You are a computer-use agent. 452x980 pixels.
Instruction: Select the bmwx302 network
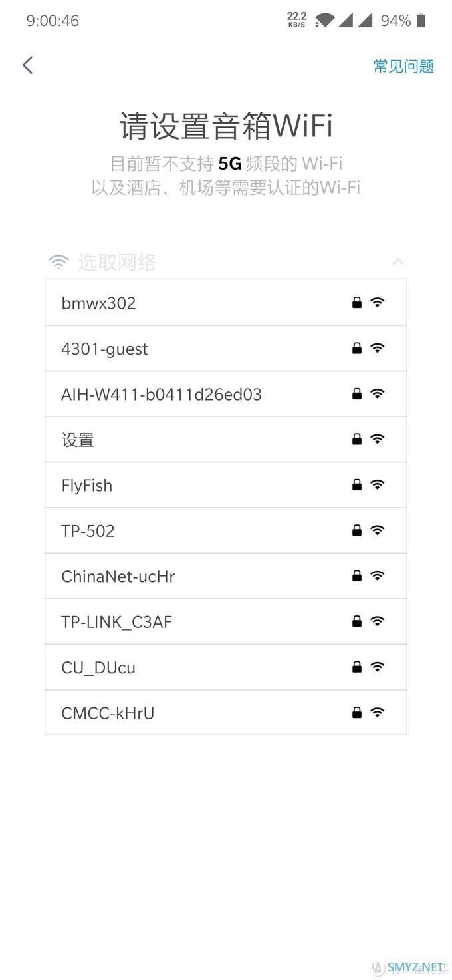225,303
